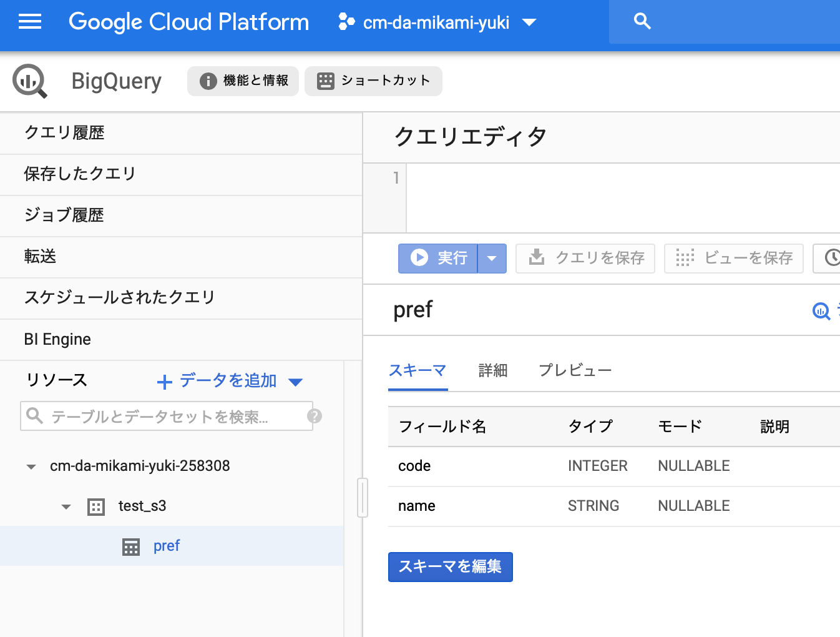Click the help question mark on the search box

(315, 416)
